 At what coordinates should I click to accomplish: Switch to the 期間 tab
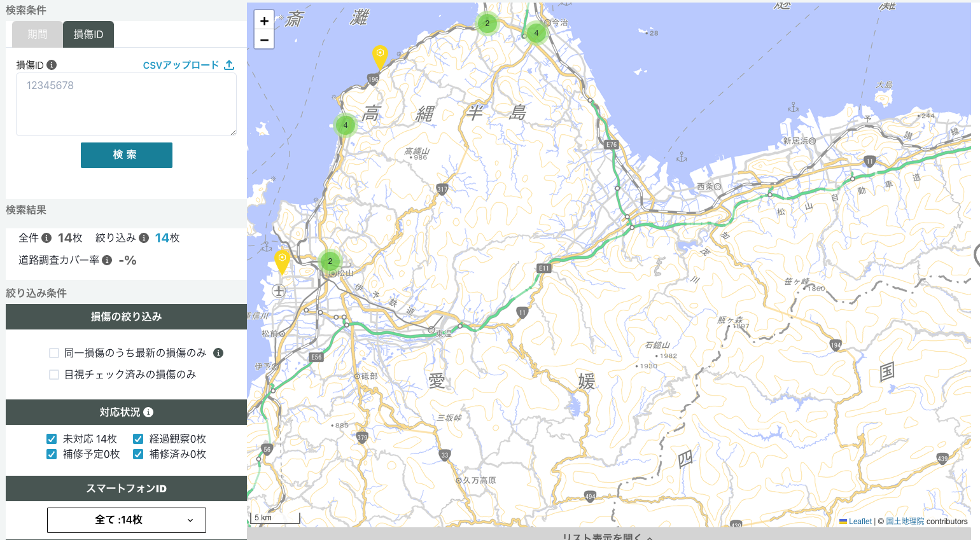pos(38,34)
